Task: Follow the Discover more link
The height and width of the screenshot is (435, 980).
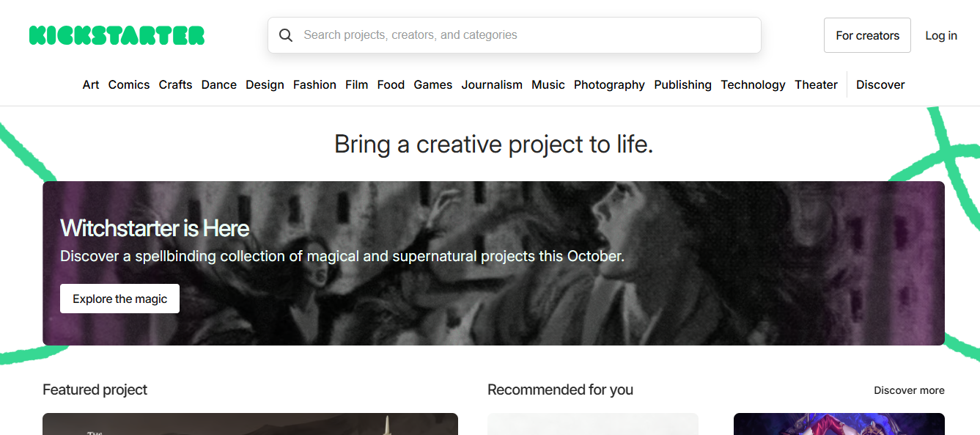Action: pos(909,390)
